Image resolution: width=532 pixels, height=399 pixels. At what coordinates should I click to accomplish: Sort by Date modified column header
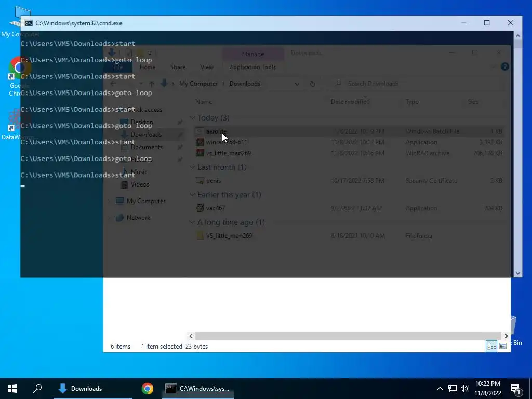pos(350,102)
